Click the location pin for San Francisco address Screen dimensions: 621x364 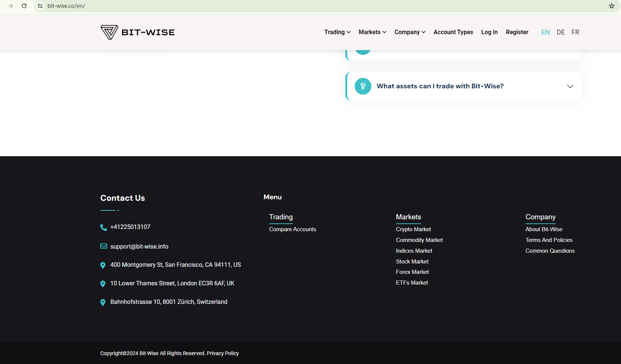pos(103,265)
